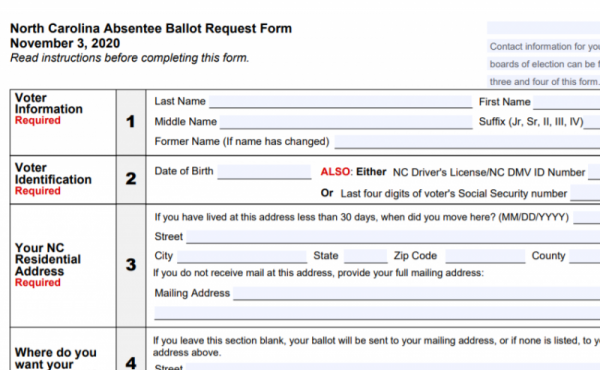This screenshot has width=600, height=370.
Task: Click the residential Street field in section 3
Action: (x=393, y=237)
